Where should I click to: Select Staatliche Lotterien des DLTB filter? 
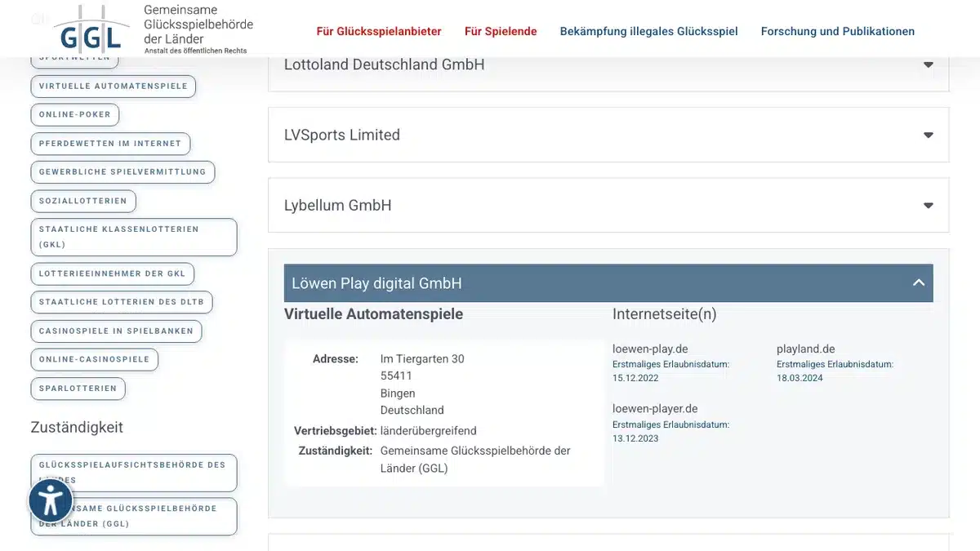pos(122,302)
